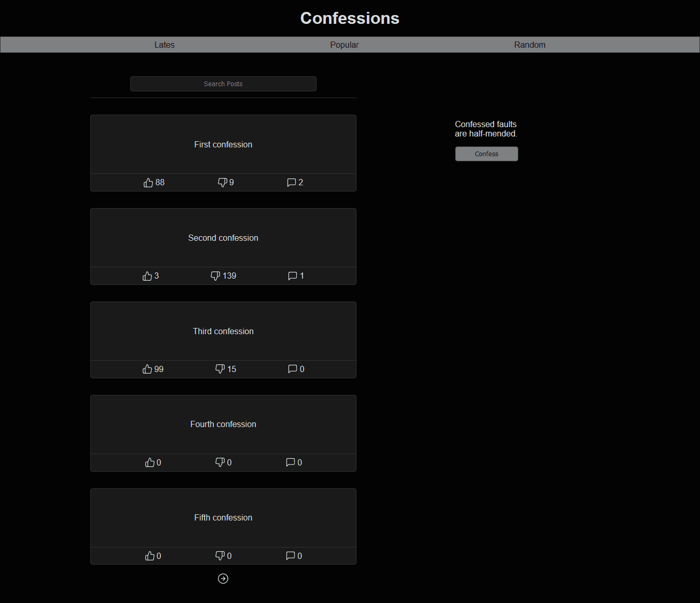This screenshot has width=700, height=603.
Task: Click the Confessions page title
Action: pos(349,18)
